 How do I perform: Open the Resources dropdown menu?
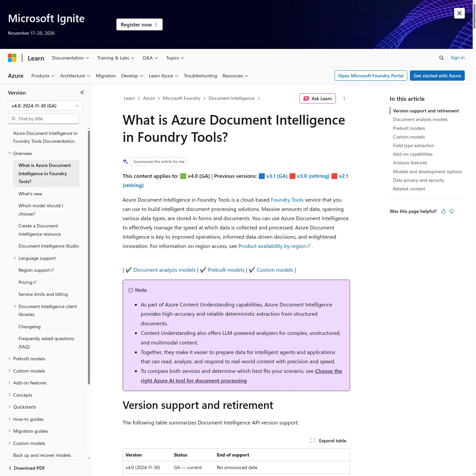click(x=235, y=76)
